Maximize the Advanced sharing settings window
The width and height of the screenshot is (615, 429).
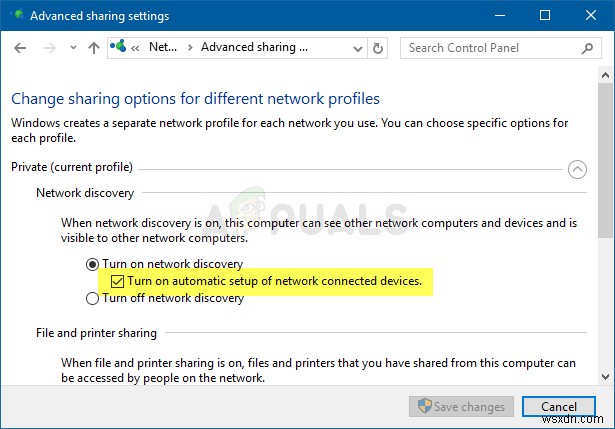544,16
